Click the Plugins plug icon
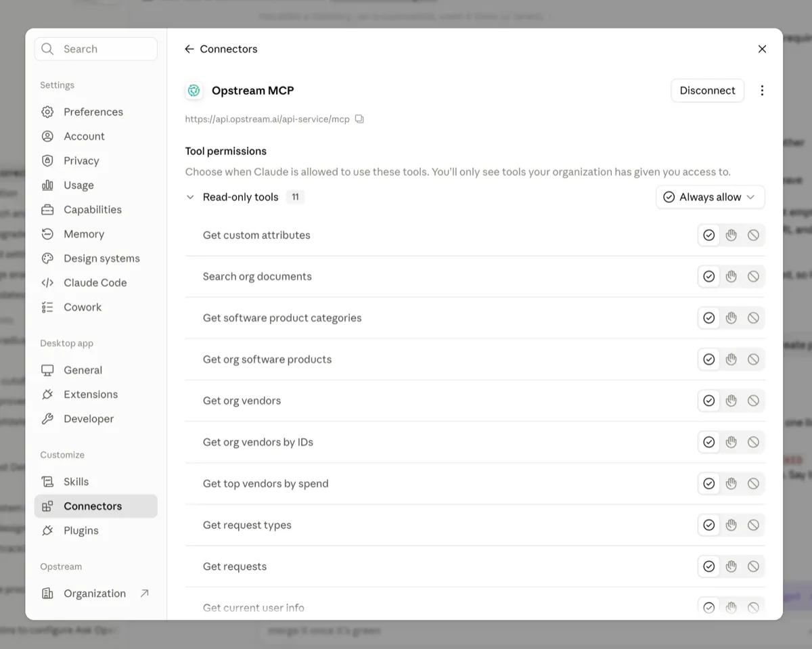 click(x=47, y=530)
